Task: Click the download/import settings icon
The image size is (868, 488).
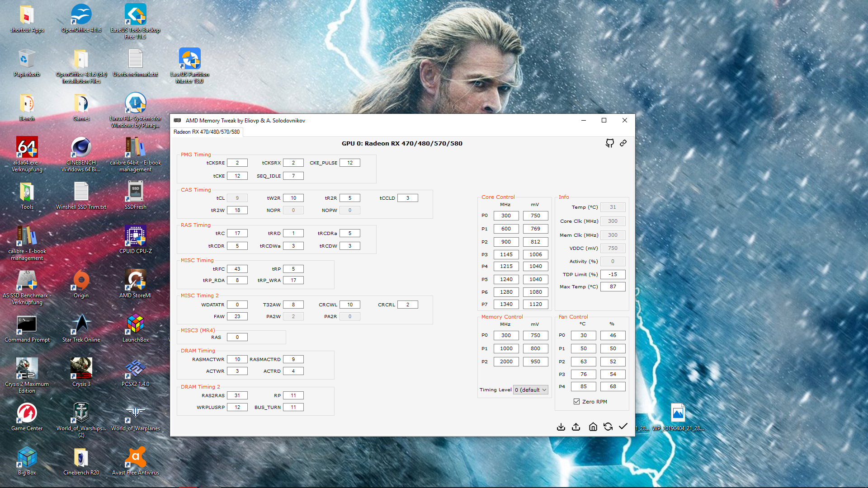Action: click(561, 427)
